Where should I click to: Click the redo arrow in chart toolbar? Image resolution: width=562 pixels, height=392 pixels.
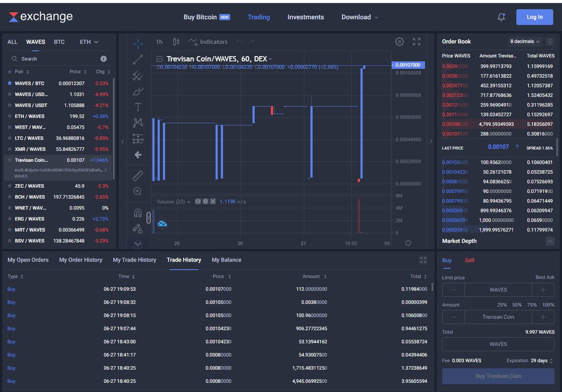(252, 42)
